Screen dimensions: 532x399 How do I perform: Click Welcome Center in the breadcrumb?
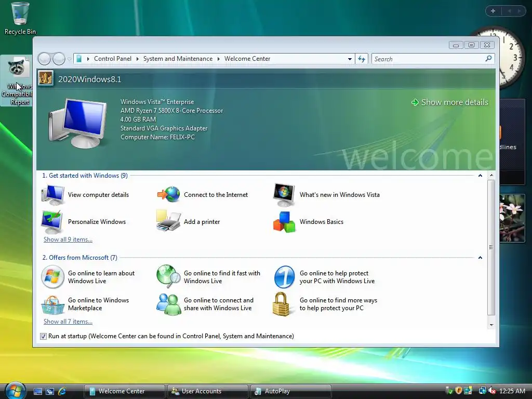(247, 59)
